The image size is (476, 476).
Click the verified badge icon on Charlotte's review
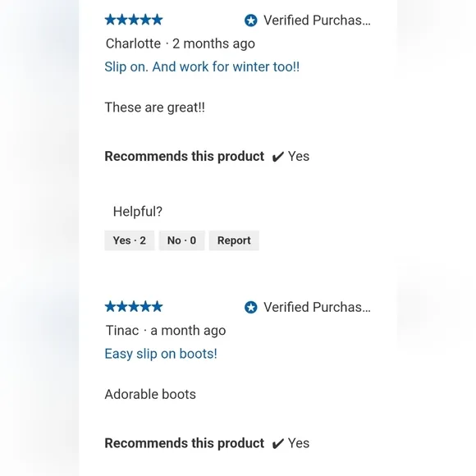pos(251,21)
